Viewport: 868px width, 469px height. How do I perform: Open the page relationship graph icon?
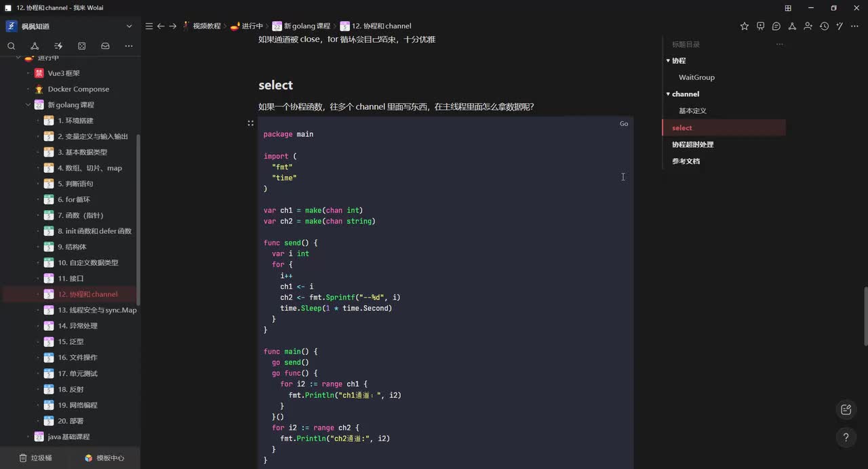click(791, 26)
